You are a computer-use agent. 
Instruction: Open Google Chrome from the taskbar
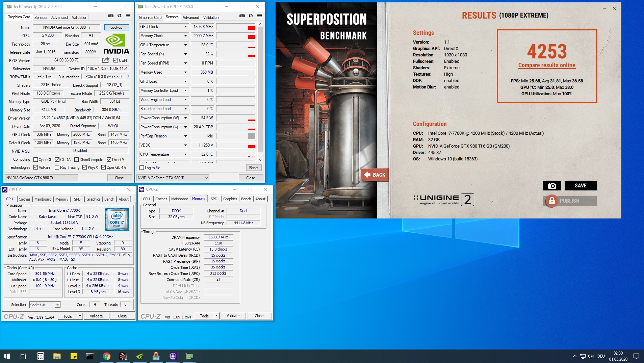click(106, 356)
